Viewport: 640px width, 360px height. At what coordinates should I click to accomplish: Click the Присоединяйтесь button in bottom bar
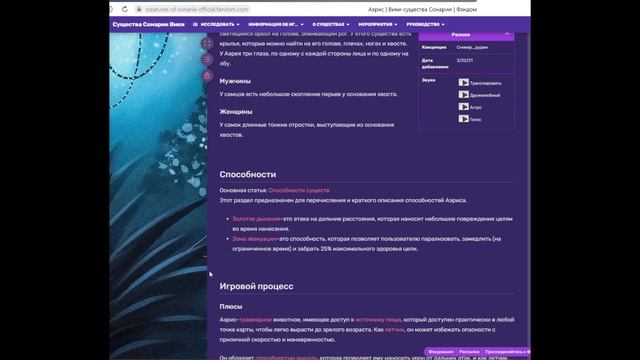pyautogui.click(x=506, y=351)
